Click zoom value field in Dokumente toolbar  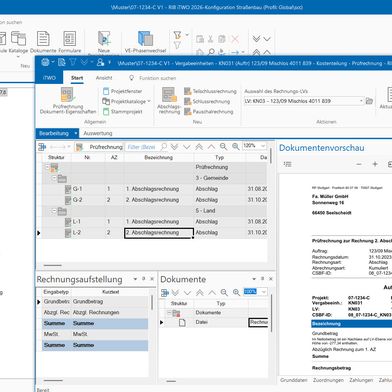coord(250,292)
